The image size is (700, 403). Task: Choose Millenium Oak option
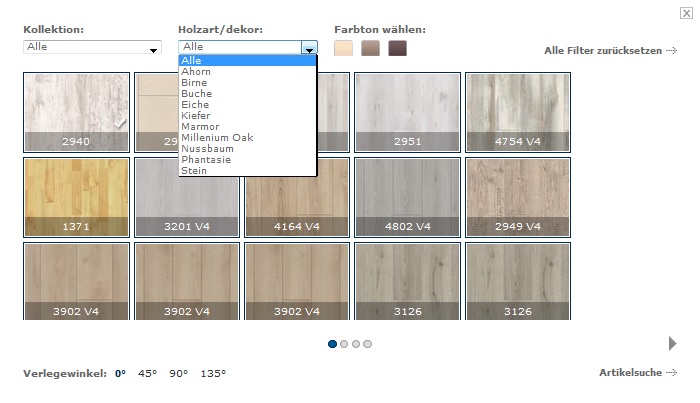(247, 137)
